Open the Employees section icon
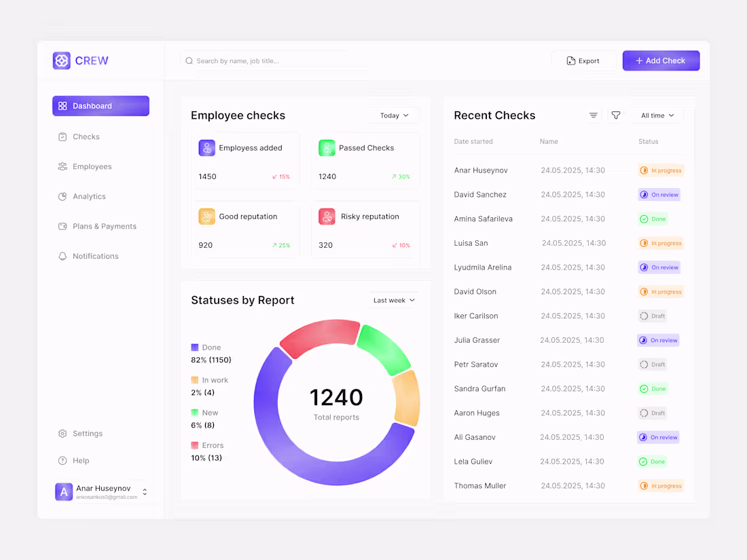The width and height of the screenshot is (747, 560). click(x=63, y=166)
